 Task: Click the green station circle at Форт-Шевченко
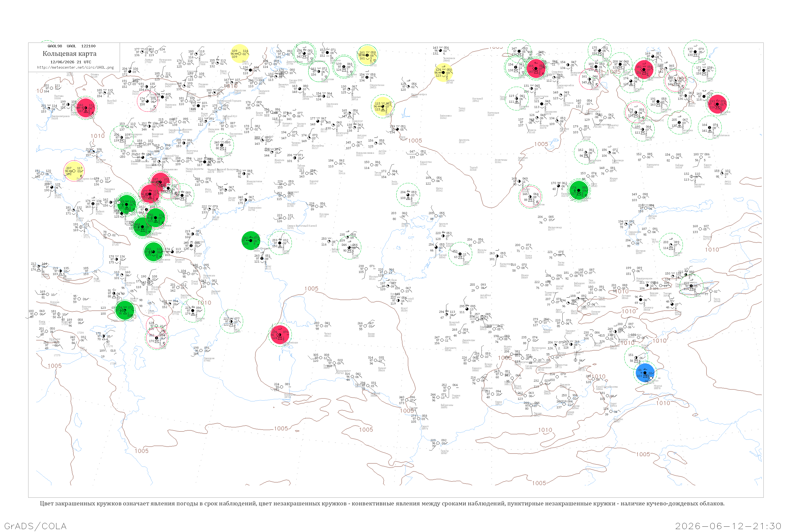tap(251, 240)
